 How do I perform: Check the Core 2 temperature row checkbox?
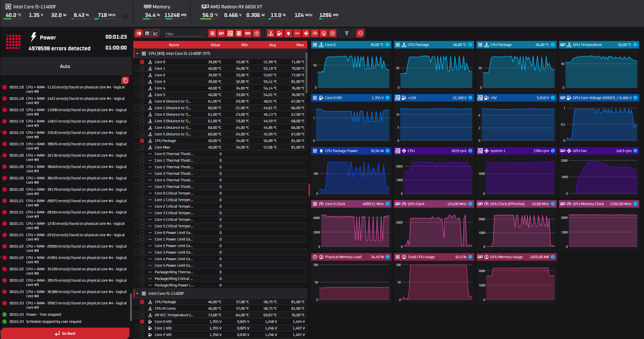(x=142, y=75)
